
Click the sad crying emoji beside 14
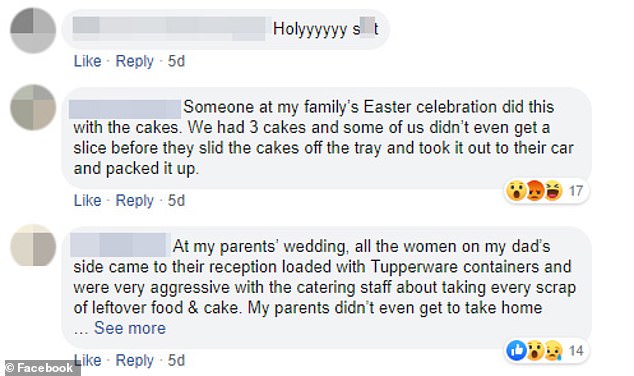point(553,350)
